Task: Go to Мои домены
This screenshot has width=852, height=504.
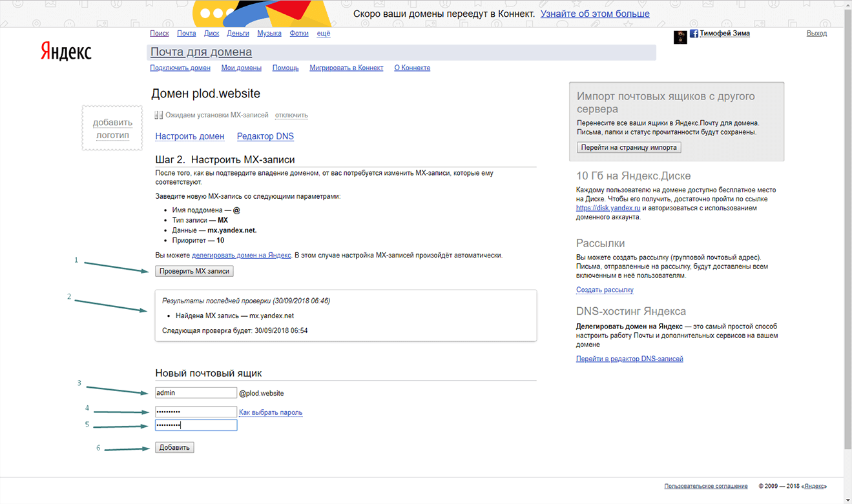Action: 242,68
